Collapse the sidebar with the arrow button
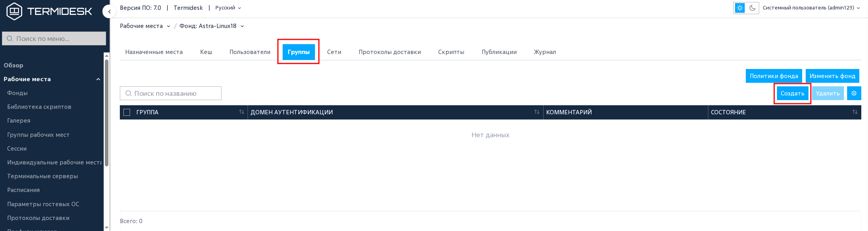Viewport: 868px width, 231px height. [x=109, y=12]
